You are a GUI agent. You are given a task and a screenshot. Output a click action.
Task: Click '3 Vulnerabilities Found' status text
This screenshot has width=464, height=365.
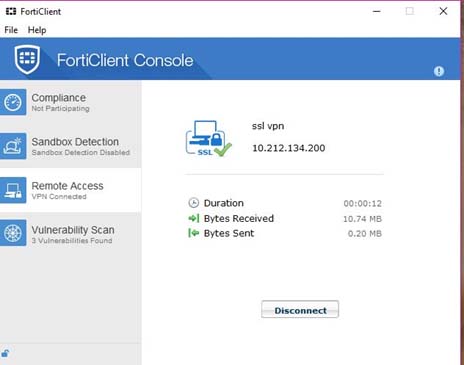pyautogui.click(x=72, y=241)
